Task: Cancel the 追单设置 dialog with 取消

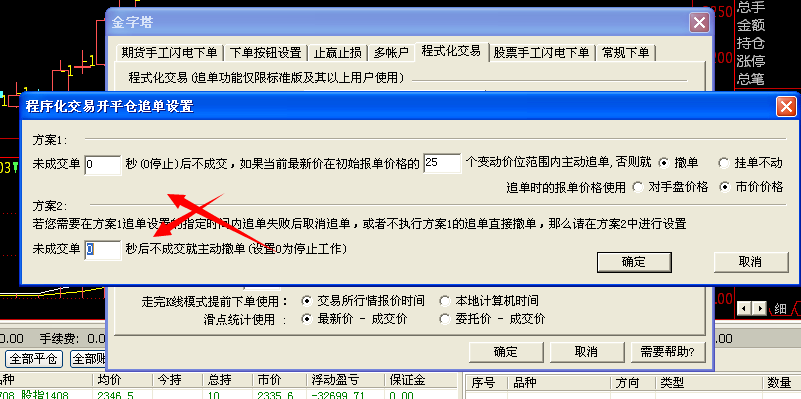Action: pos(750,262)
